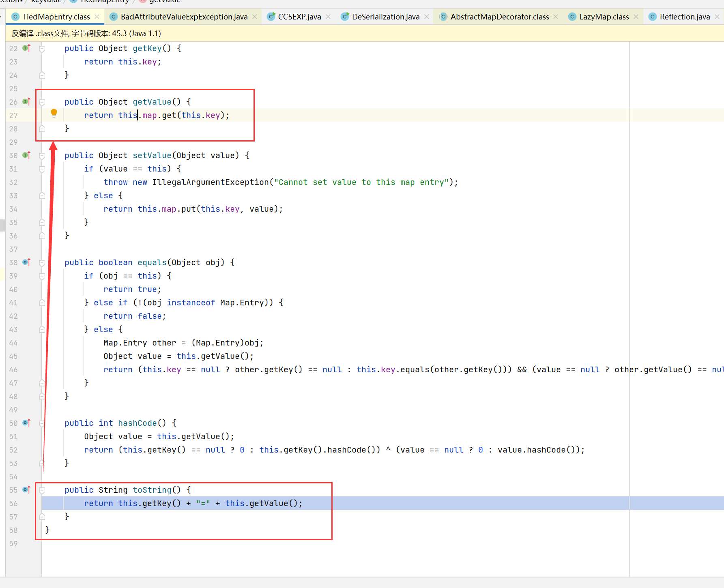Click the file icon on LazyMap.class tab
This screenshot has height=588, width=724.
click(572, 17)
